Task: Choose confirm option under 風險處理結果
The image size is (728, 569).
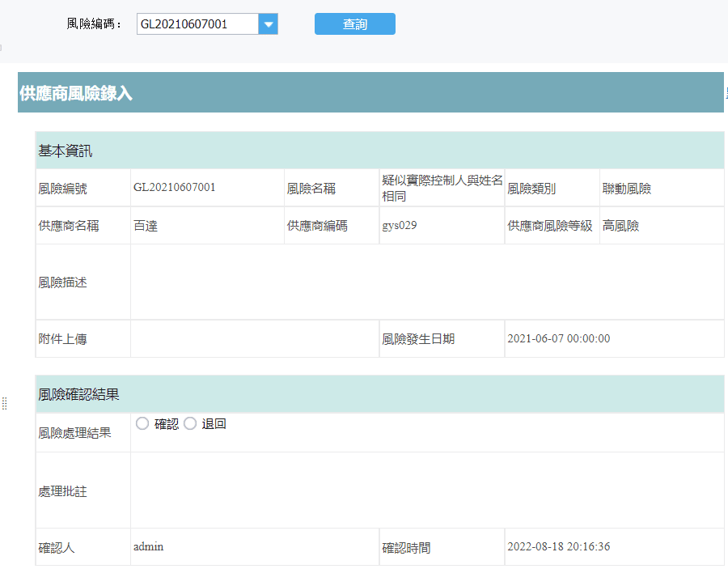Action: point(142,423)
